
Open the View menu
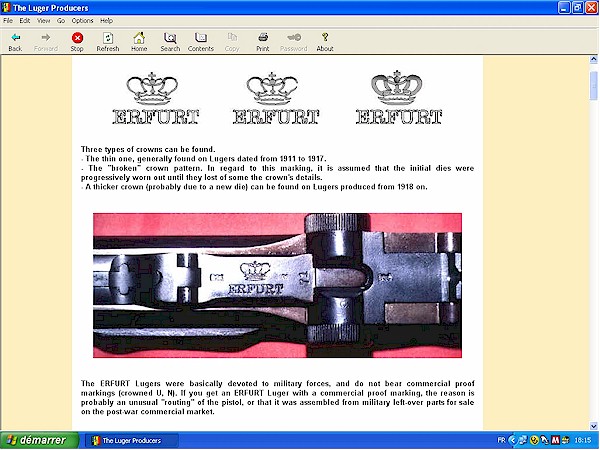44,21
